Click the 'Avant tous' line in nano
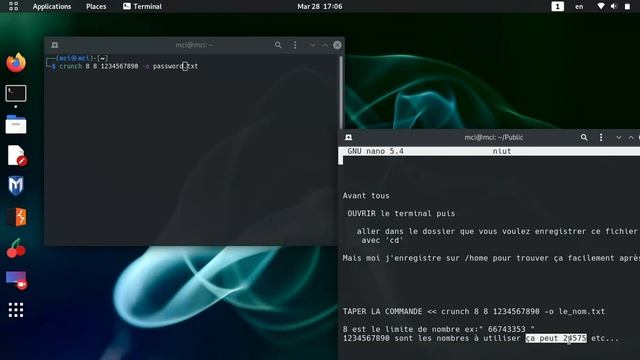 click(366, 196)
